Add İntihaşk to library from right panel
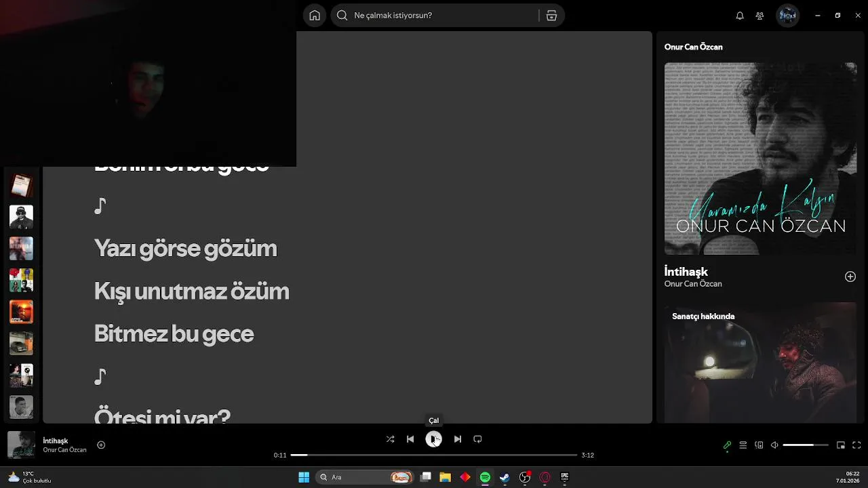Image resolution: width=868 pixels, height=488 pixels. tap(850, 277)
